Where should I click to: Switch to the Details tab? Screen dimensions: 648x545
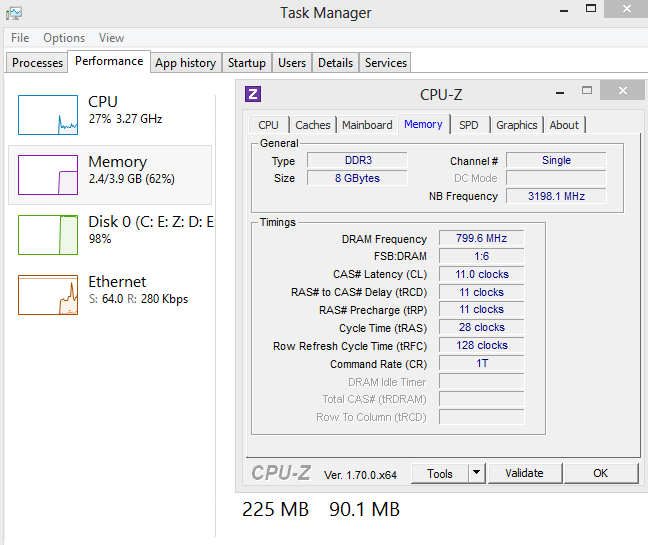tap(335, 63)
